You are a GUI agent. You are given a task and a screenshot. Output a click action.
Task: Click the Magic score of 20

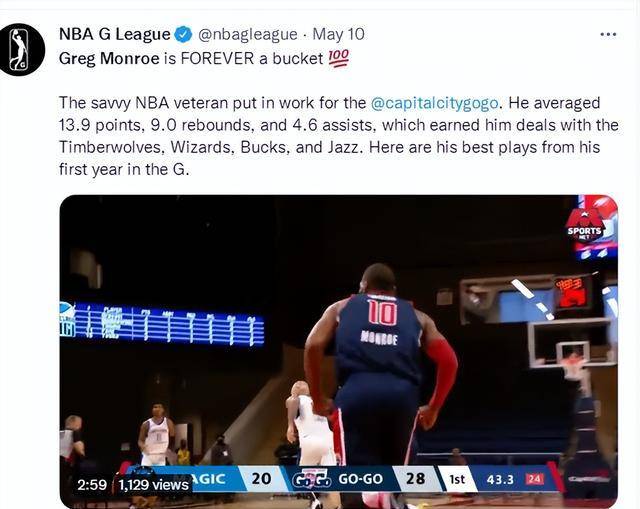pyautogui.click(x=261, y=478)
